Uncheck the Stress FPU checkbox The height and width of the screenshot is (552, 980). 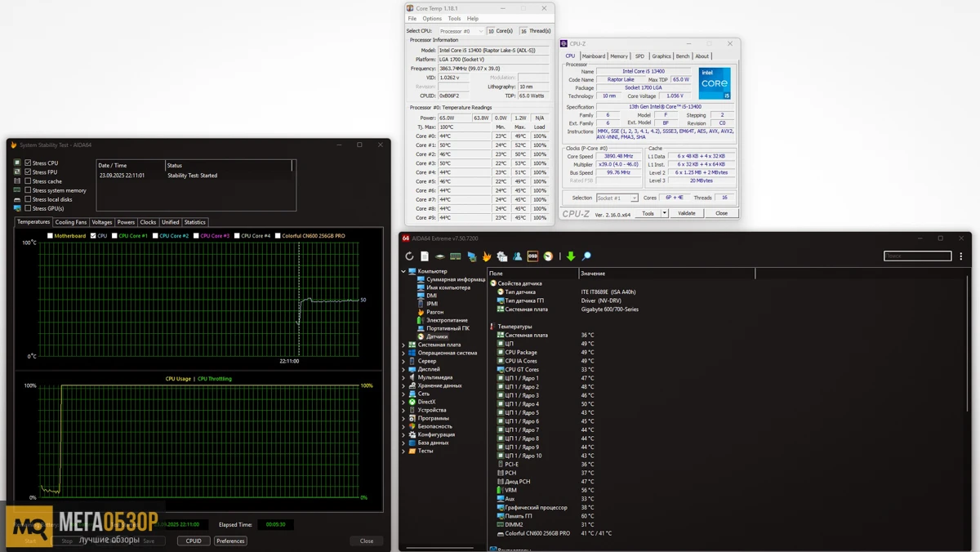click(28, 172)
